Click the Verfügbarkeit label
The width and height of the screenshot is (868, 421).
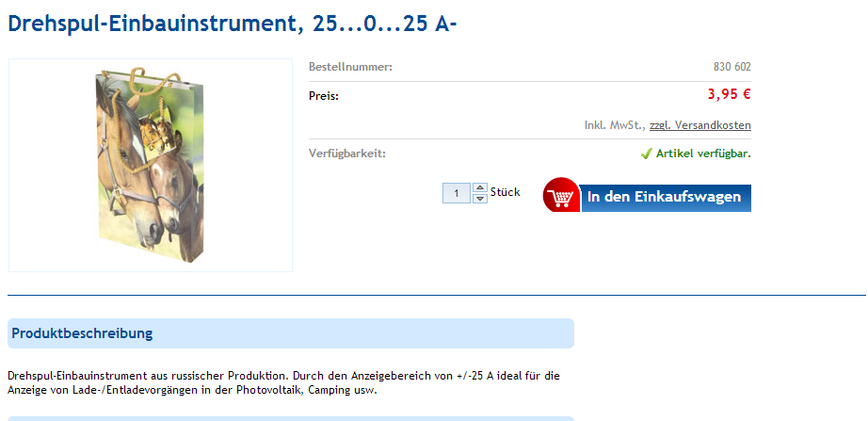[347, 154]
